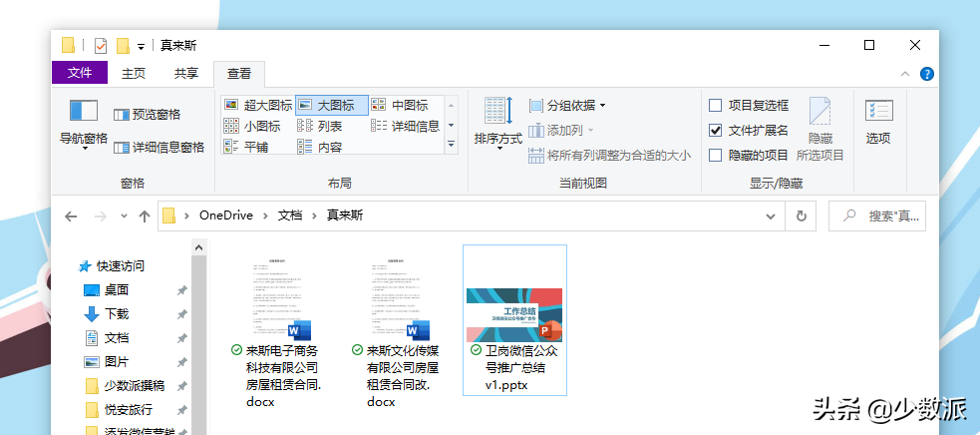Click 真来斯 in the address path

(345, 216)
